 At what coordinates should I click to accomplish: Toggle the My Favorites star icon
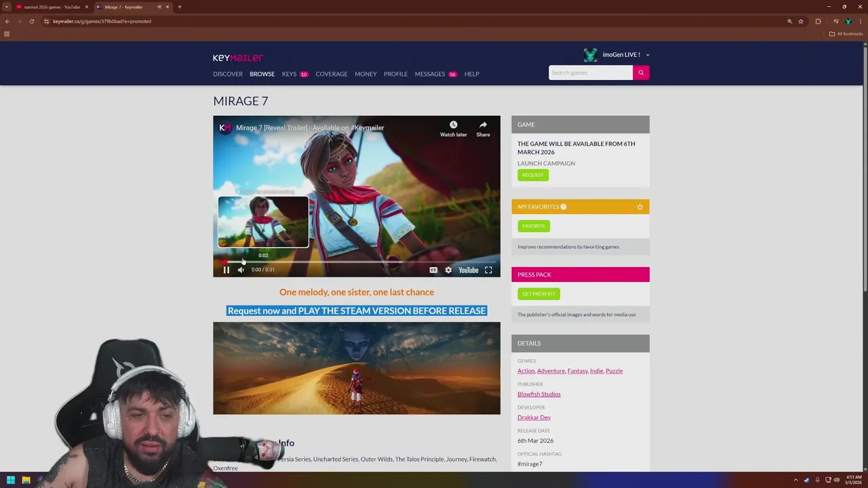pos(639,207)
